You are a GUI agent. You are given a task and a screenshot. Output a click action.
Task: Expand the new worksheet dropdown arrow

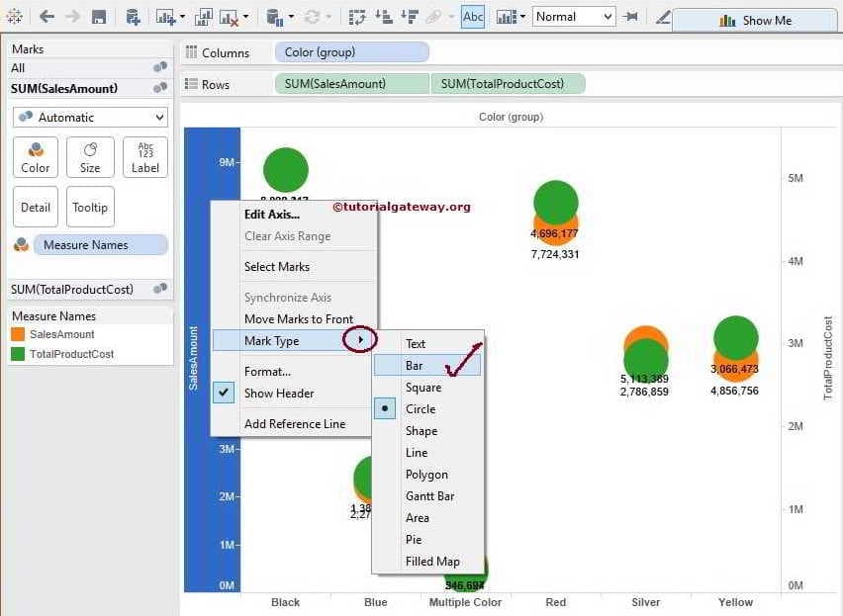click(183, 17)
